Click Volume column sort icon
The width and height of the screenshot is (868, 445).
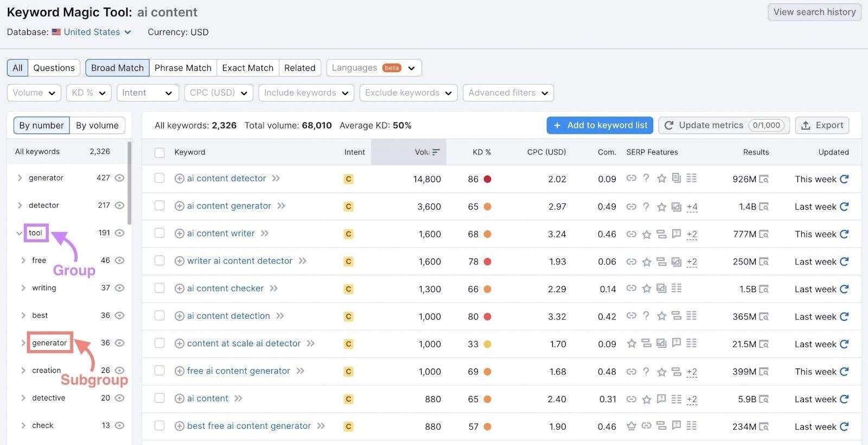pos(436,152)
